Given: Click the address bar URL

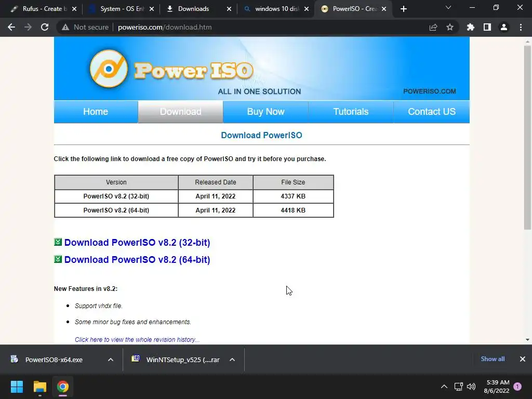Looking at the screenshot, I should pyautogui.click(x=165, y=27).
